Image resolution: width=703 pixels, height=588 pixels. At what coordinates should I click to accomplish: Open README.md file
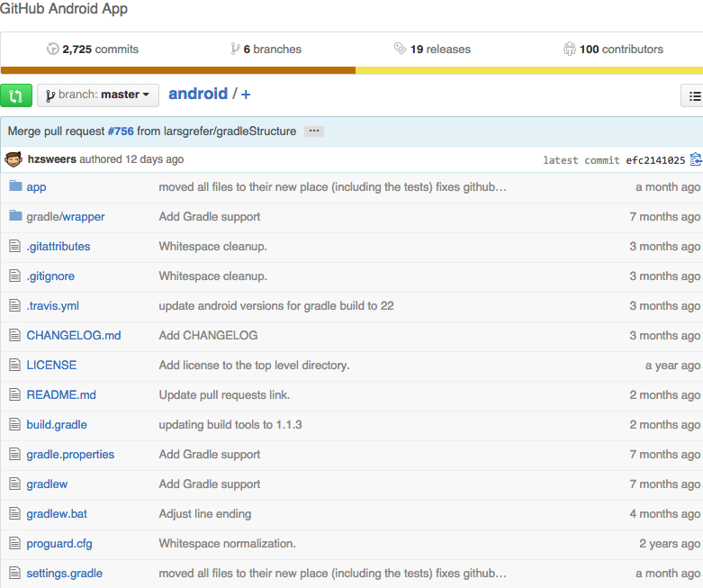point(61,394)
